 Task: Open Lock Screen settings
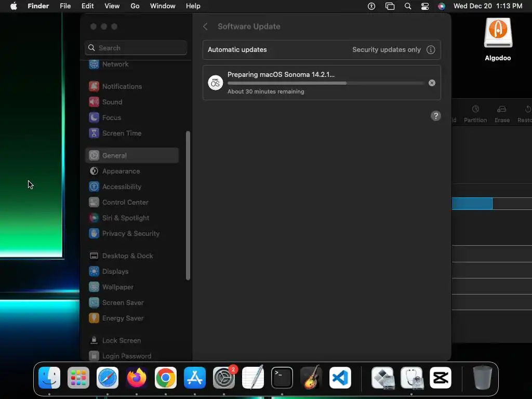click(x=131, y=341)
